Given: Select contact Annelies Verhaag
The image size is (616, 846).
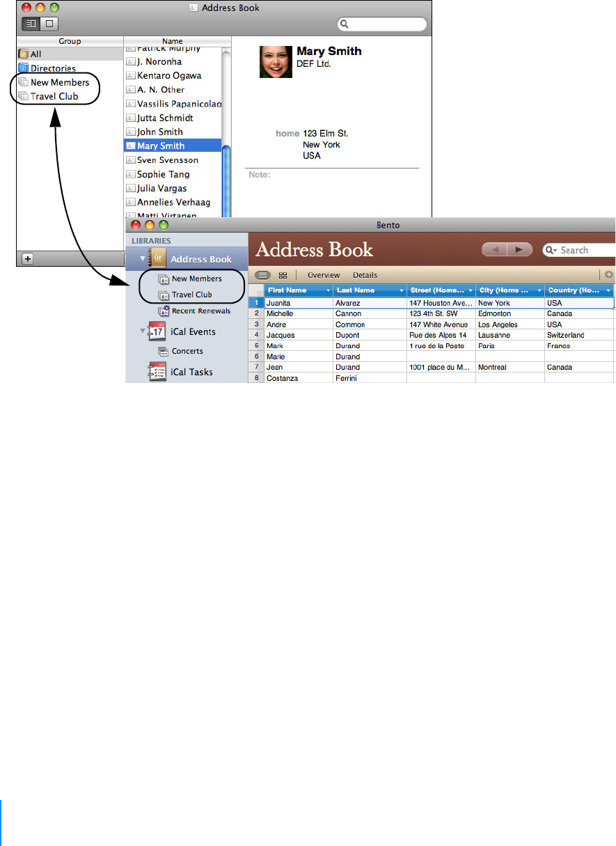Looking at the screenshot, I should point(173,202).
